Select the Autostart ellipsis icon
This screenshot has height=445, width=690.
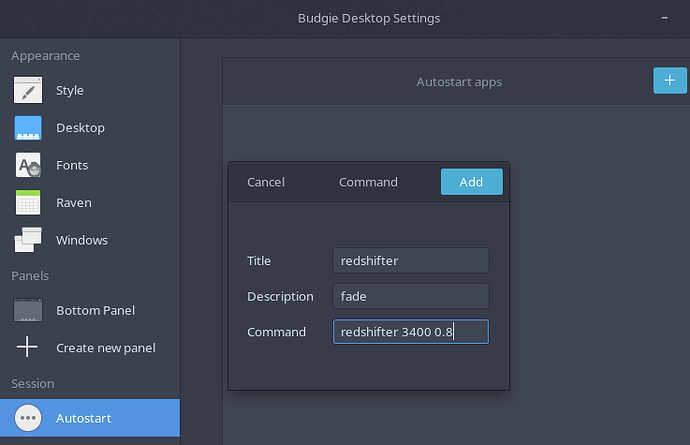click(28, 418)
